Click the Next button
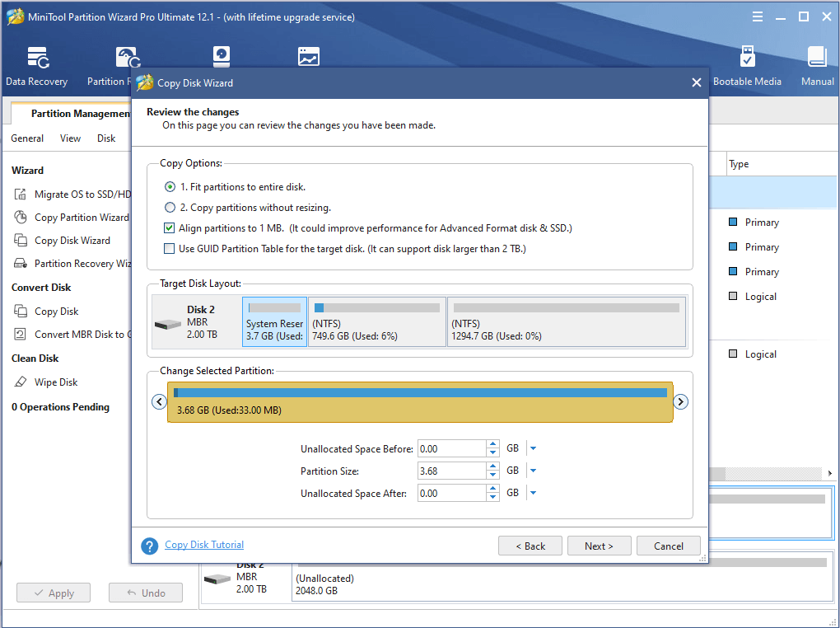Viewport: 840px width, 628px height. pyautogui.click(x=599, y=546)
